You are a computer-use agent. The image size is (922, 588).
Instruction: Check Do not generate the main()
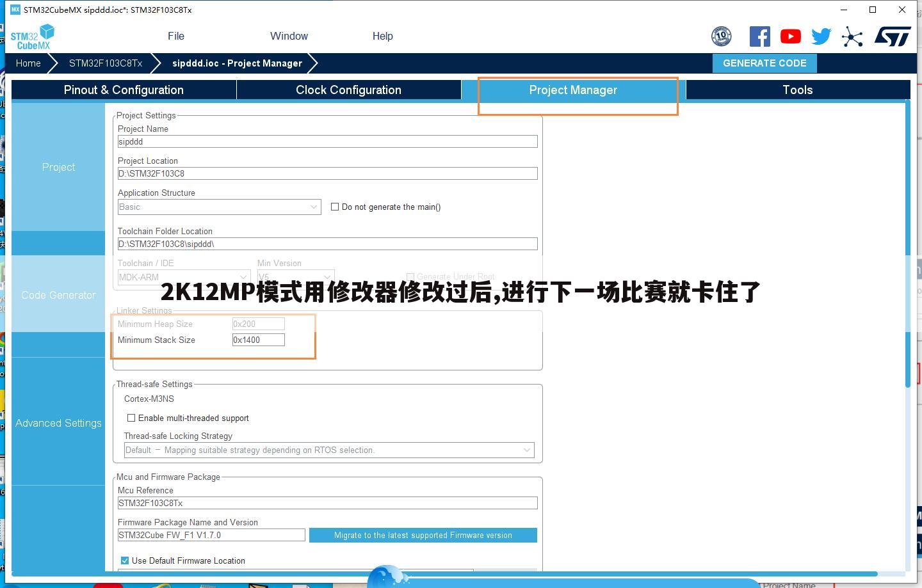coord(334,207)
